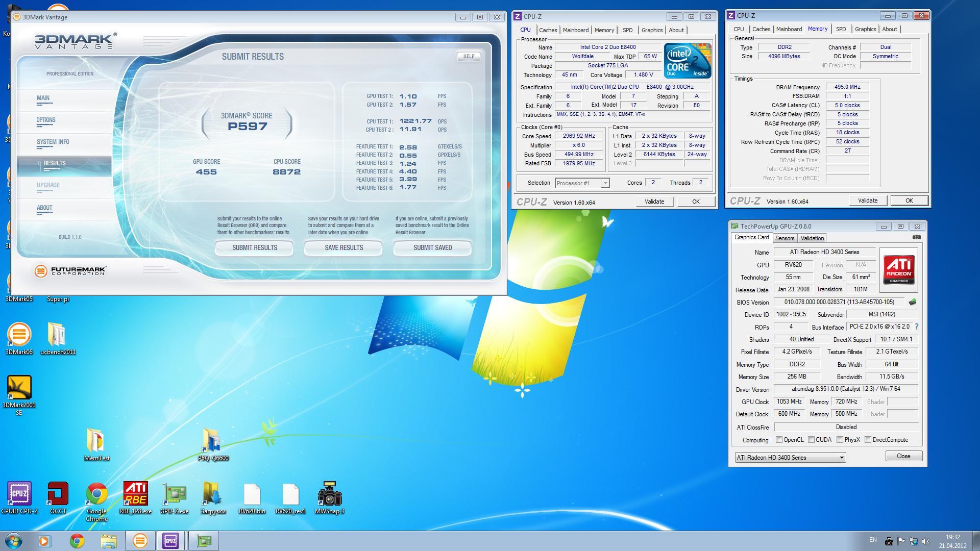Click GPU-Z BIOS save chip icon
Screen dimensions: 980x551
(x=913, y=302)
